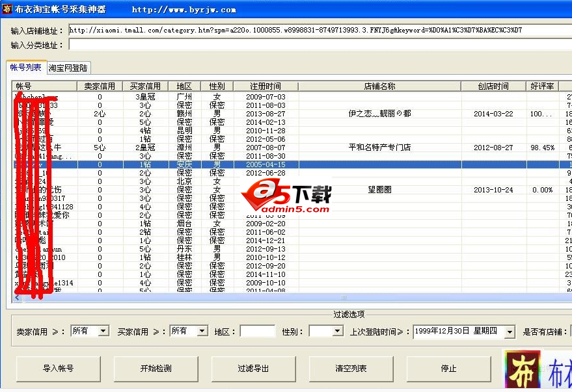Click the empty 输入分类地址 input field

(x=312, y=44)
